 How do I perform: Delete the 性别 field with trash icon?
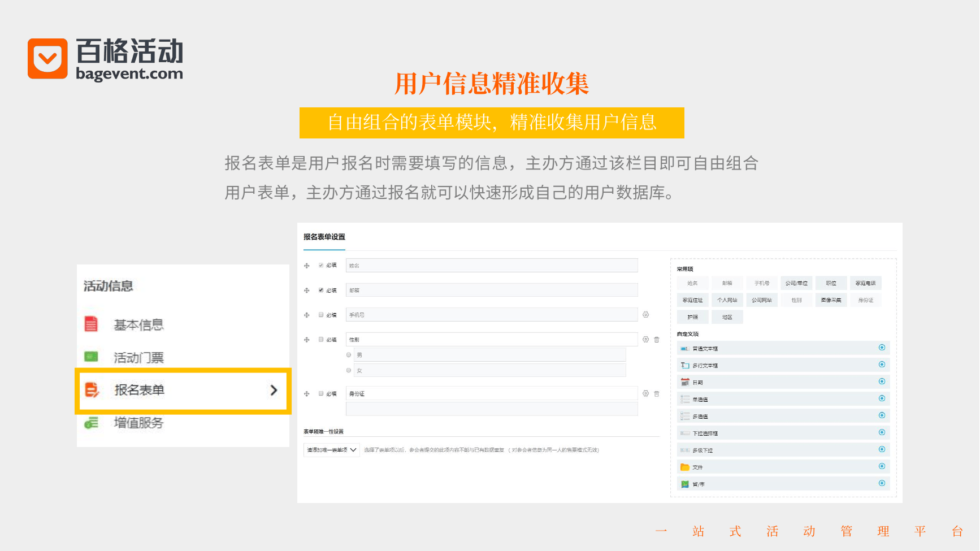[x=657, y=340]
